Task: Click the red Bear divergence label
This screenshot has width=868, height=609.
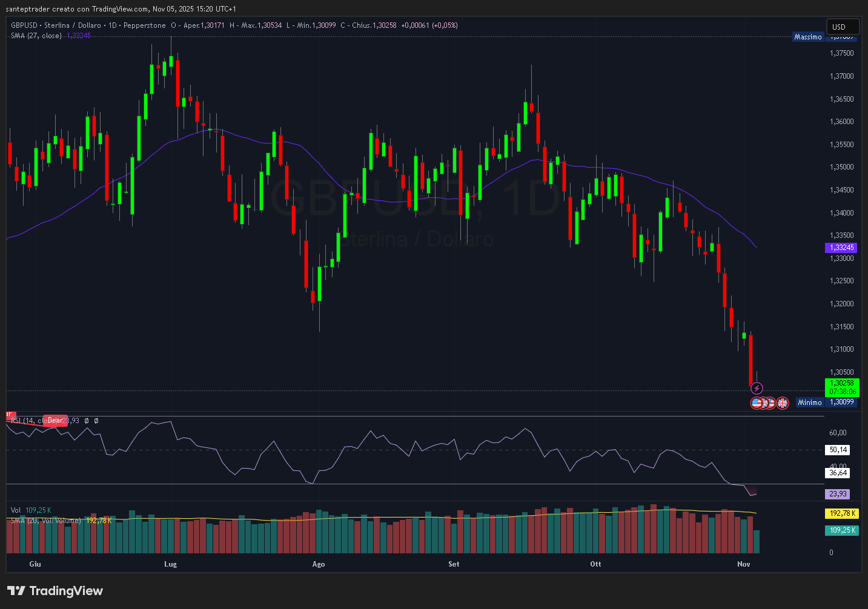Action: tap(56, 420)
